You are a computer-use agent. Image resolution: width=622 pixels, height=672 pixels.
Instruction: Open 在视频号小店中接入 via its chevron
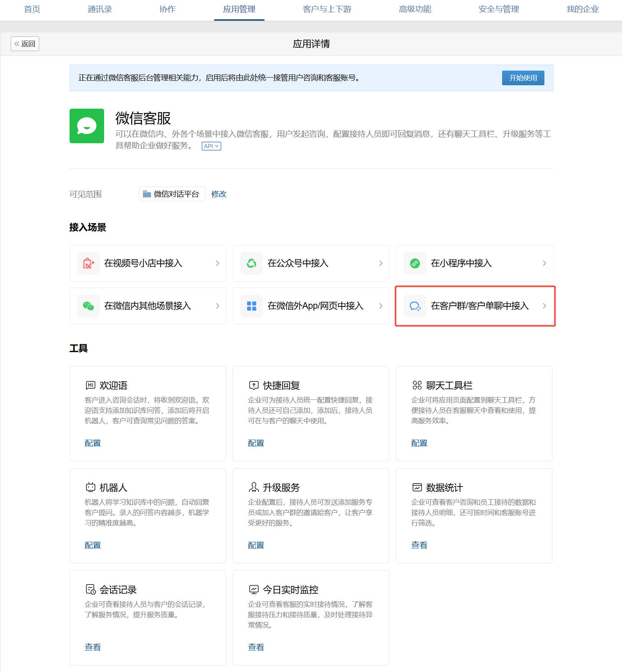click(x=217, y=263)
